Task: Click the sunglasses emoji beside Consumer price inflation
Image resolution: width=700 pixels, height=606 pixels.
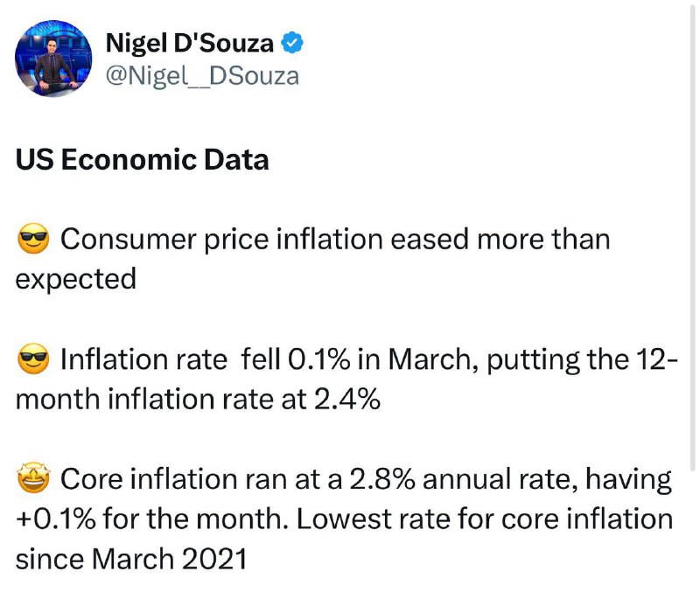Action: (x=33, y=239)
